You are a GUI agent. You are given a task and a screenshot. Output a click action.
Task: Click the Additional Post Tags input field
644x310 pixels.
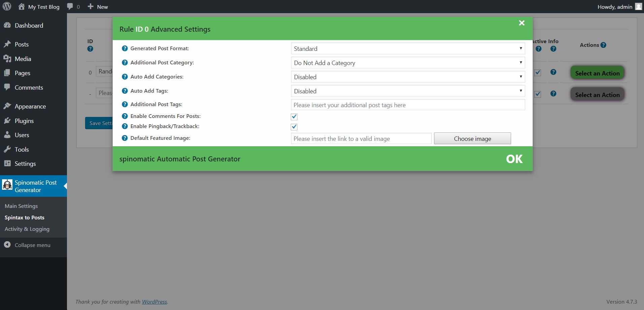tap(407, 105)
